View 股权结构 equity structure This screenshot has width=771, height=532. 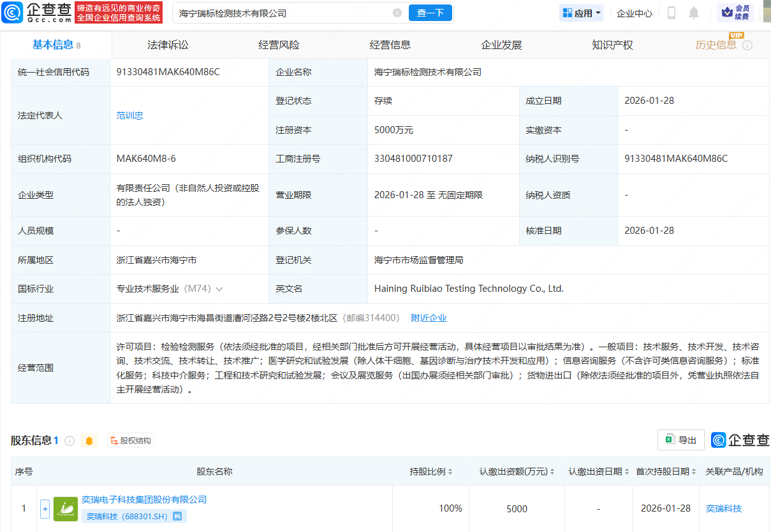[x=130, y=440]
